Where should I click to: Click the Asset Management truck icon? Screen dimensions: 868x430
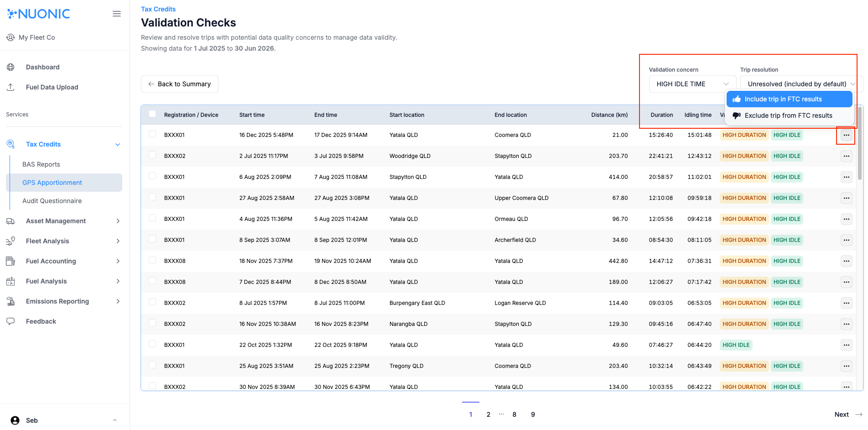10,221
